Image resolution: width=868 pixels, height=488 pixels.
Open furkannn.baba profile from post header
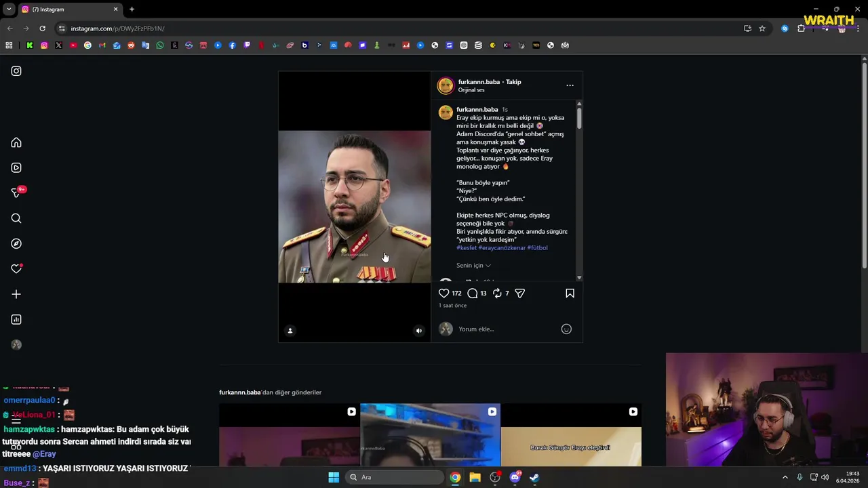pos(479,82)
